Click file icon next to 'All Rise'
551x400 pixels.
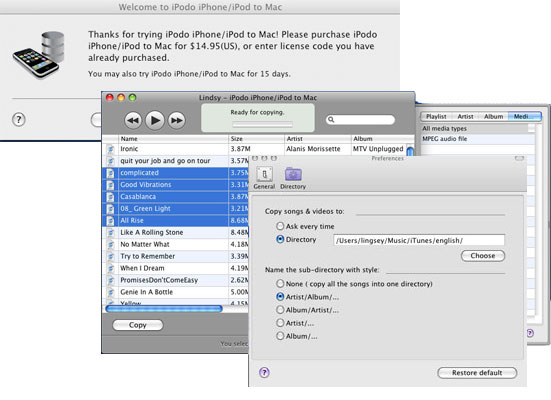pos(110,221)
